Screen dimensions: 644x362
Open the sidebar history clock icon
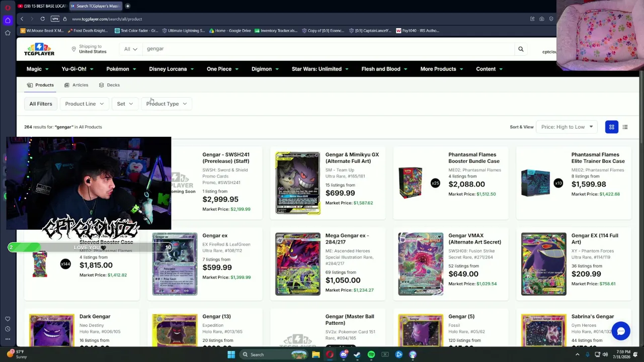coord(8,329)
